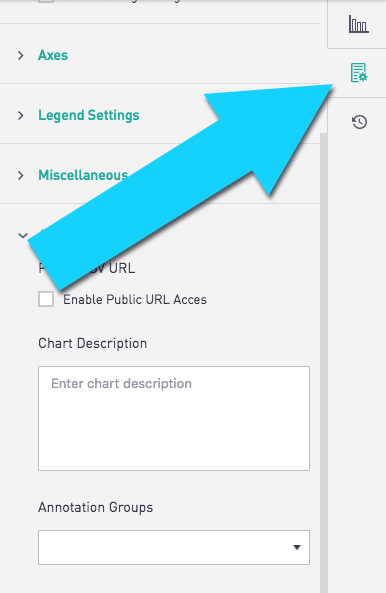The width and height of the screenshot is (386, 593).
Task: Open the Annotation Groups dropdown
Action: tap(174, 547)
